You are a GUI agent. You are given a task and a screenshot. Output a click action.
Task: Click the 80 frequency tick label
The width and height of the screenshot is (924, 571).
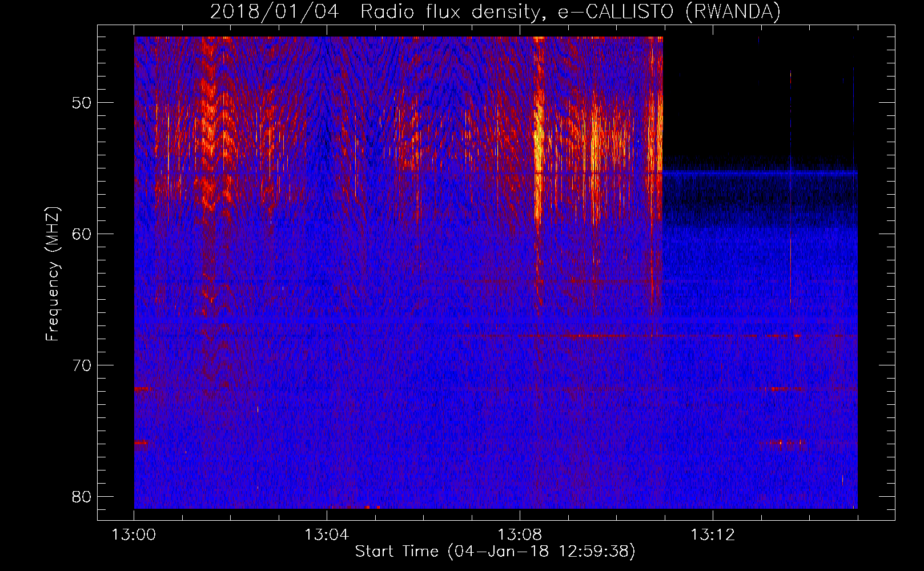[x=82, y=497]
